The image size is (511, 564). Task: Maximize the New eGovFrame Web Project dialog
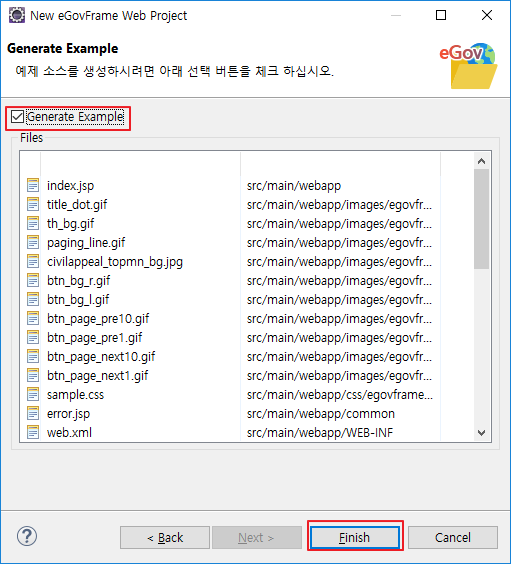coord(441,15)
